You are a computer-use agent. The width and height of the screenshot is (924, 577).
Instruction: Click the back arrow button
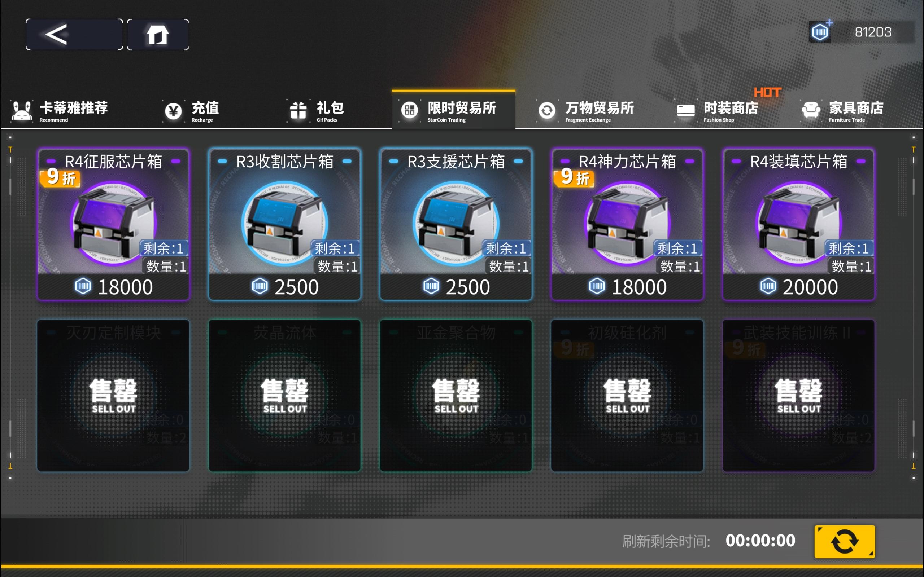(x=74, y=34)
